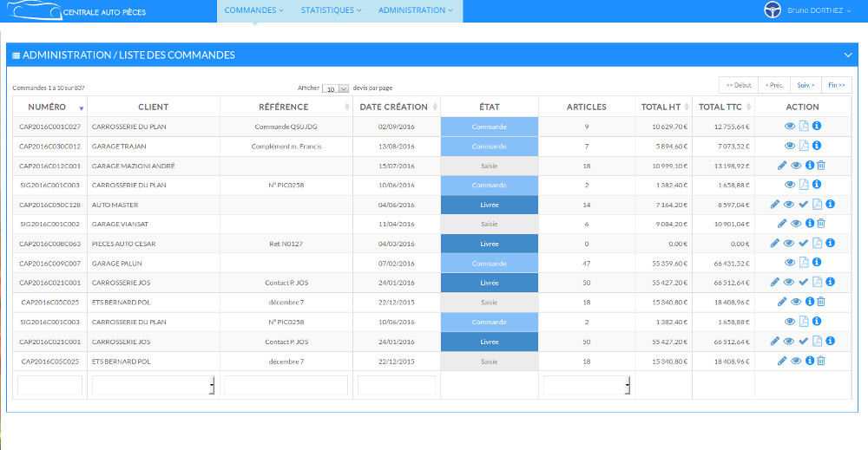Viewport: 868px width, 450px height.
Task: Edit the Auto Master order
Action: (x=774, y=205)
